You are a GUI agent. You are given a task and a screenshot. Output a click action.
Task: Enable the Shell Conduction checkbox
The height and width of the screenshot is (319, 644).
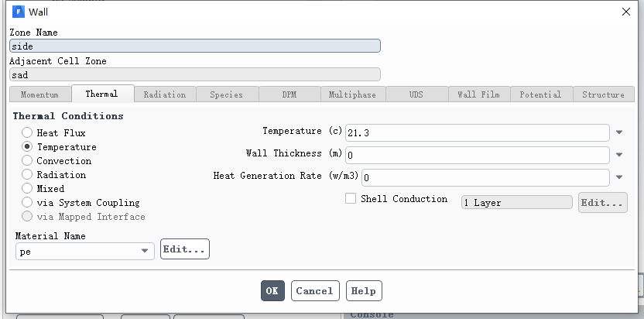351,198
